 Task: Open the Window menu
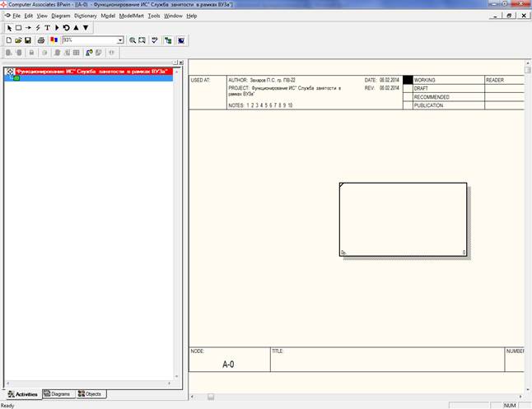pos(173,16)
